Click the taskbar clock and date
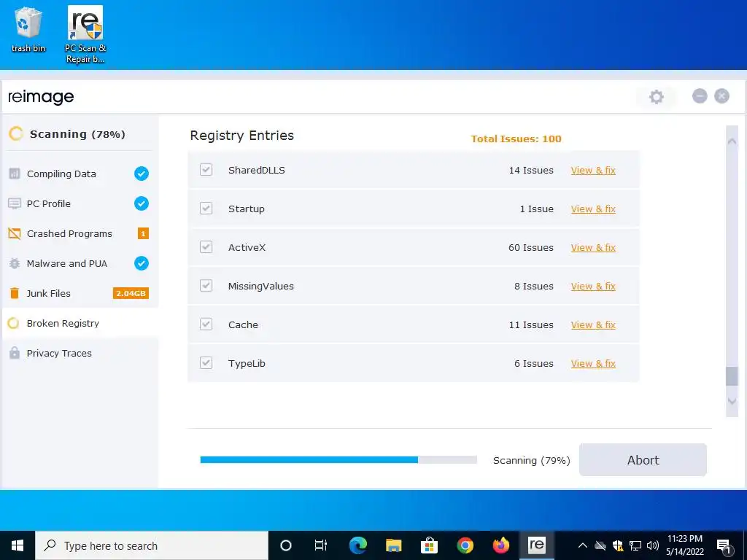The height and width of the screenshot is (560, 747). 684,545
